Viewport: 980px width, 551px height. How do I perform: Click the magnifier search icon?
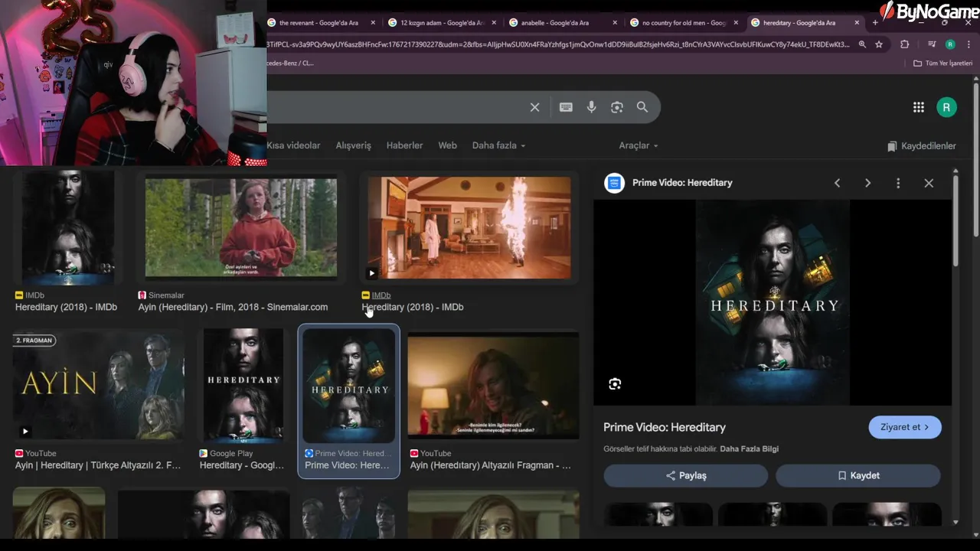[x=642, y=107]
